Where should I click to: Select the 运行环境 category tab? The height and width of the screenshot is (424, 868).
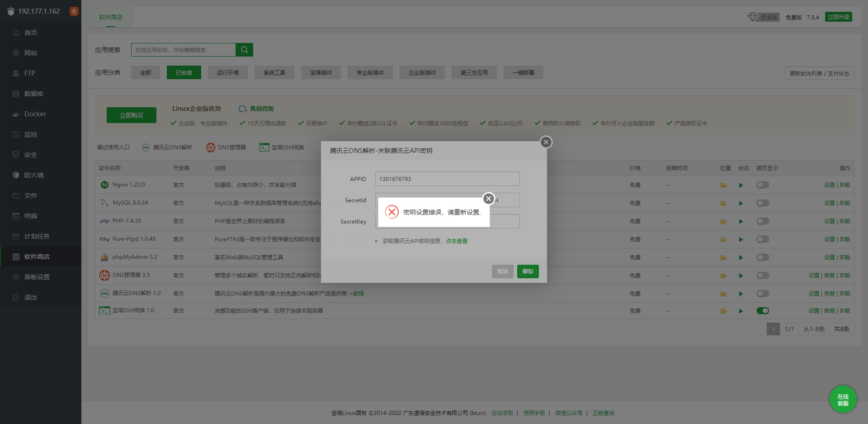click(228, 72)
